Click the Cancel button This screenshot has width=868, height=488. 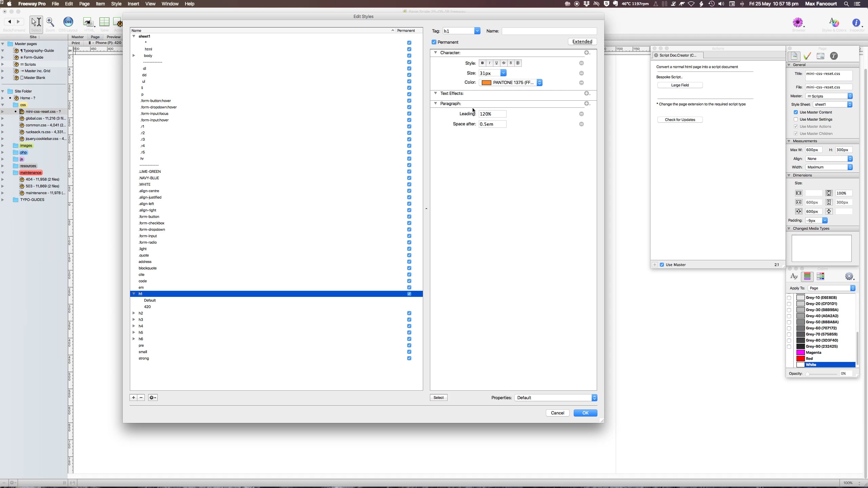pyautogui.click(x=557, y=413)
